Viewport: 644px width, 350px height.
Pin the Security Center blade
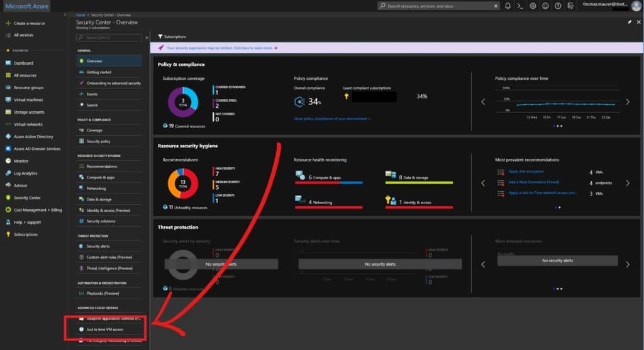click(x=629, y=22)
